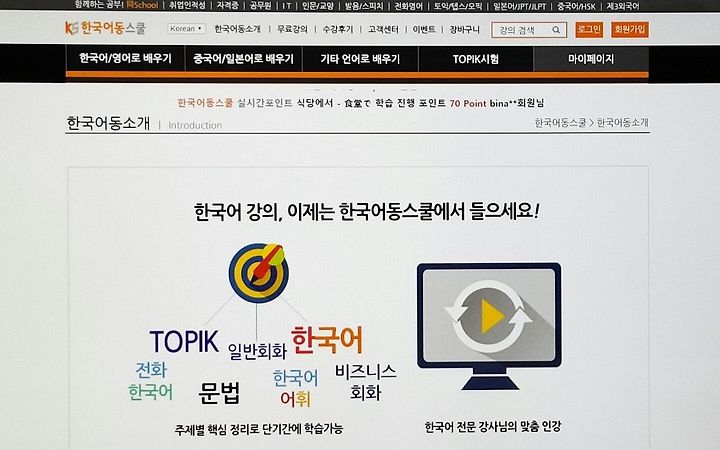
Task: Click the 회원가입 button
Action: coord(630,29)
